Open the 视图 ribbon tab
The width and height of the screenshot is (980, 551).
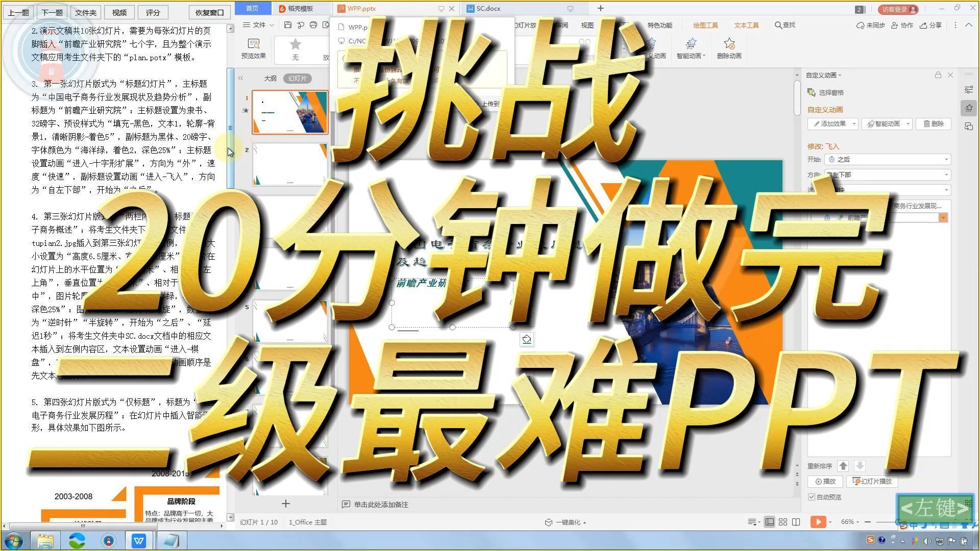[587, 25]
